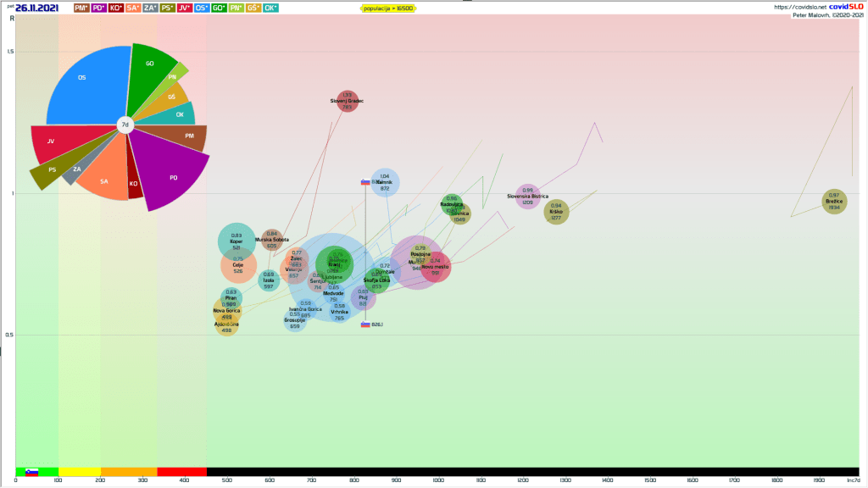Image resolution: width=868 pixels, height=488 pixels.
Task: Toggle the KO region filter
Action: point(116,8)
